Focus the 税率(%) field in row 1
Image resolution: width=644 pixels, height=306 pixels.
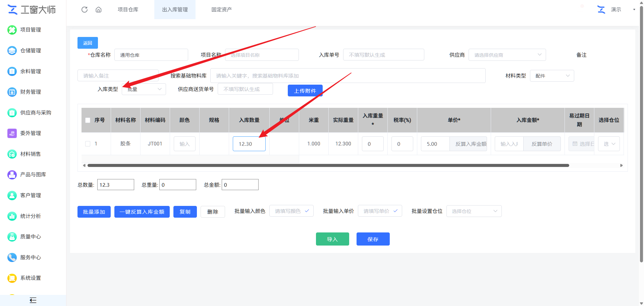(402, 144)
